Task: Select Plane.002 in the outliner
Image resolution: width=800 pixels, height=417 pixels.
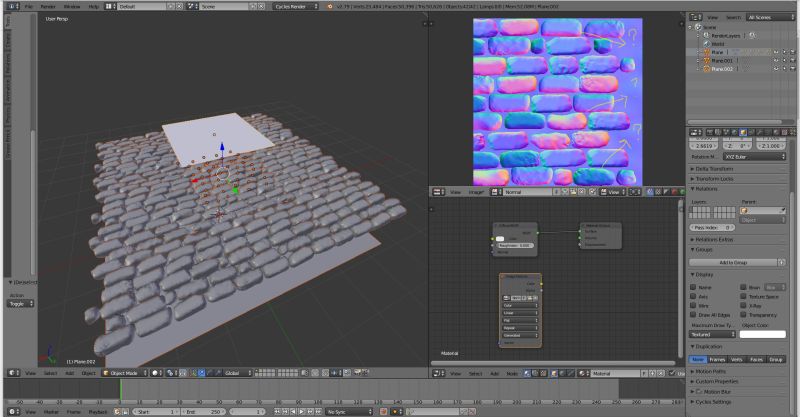Action: [722, 69]
